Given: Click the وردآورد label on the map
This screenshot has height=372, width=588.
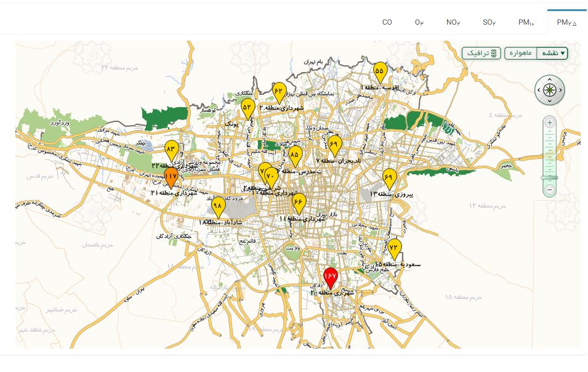Looking at the screenshot, I should pyautogui.click(x=60, y=123).
